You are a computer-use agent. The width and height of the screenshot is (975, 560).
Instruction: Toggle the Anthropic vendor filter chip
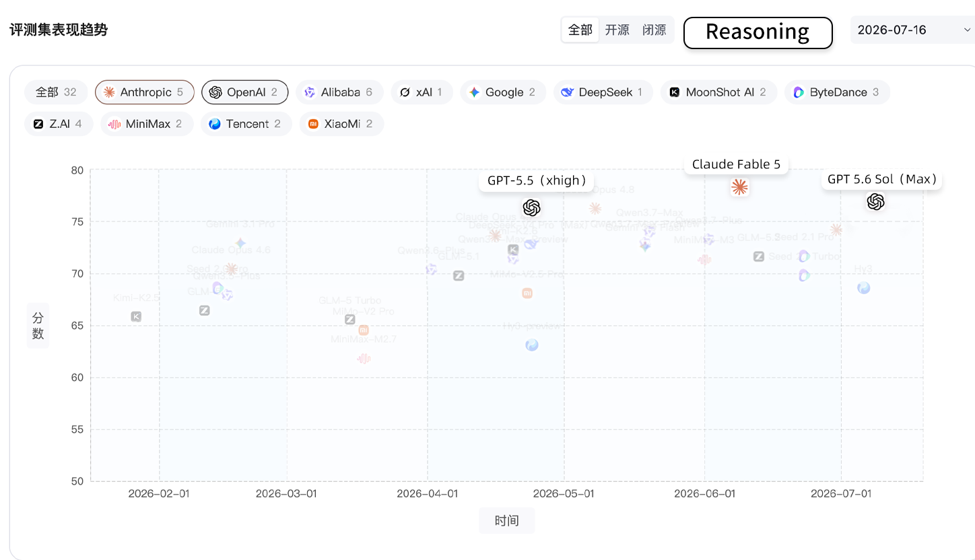[x=144, y=92]
